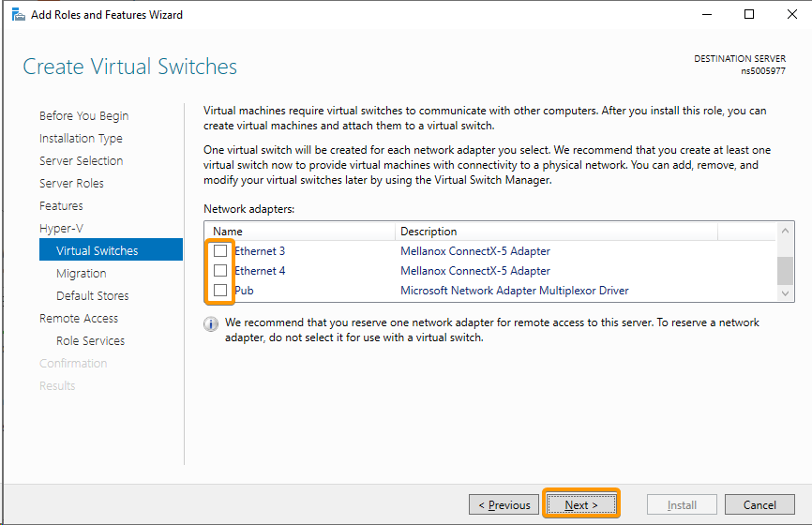Cancel the Add Roles wizard

tap(759, 504)
